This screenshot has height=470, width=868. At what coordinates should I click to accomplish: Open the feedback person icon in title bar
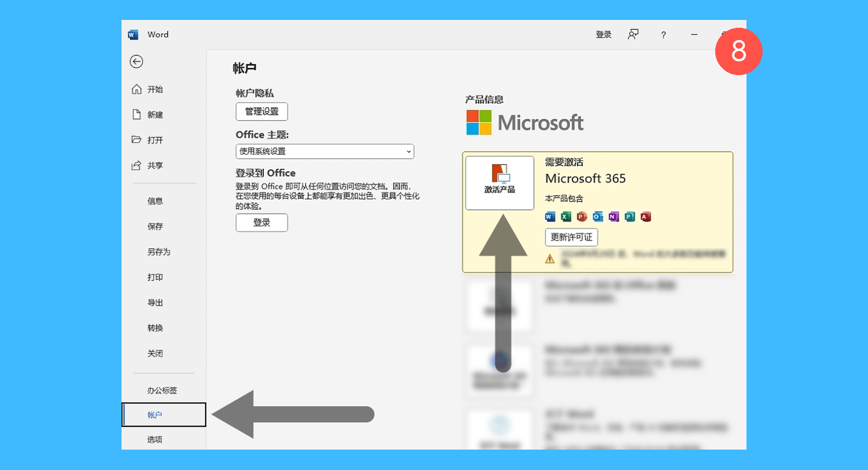click(633, 34)
